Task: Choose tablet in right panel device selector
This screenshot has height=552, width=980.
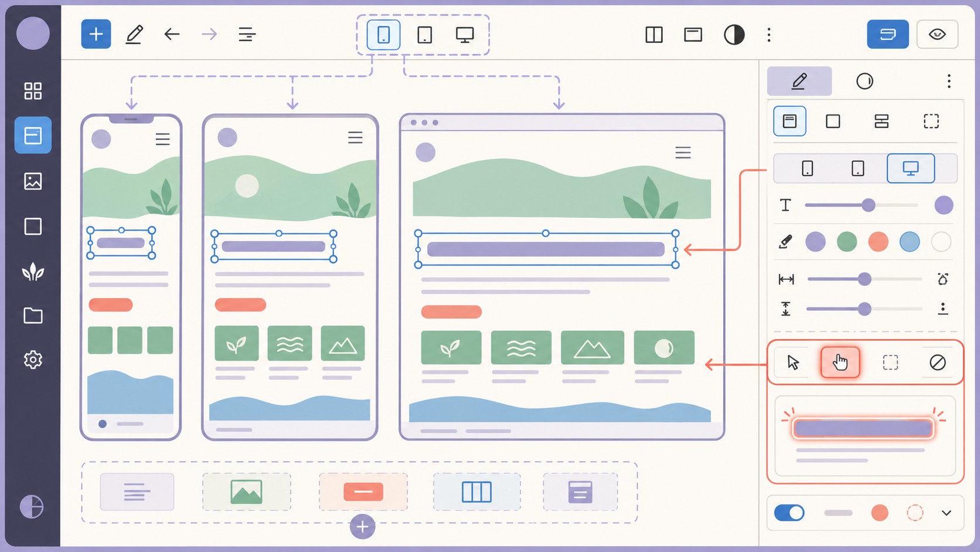Action: [x=857, y=168]
